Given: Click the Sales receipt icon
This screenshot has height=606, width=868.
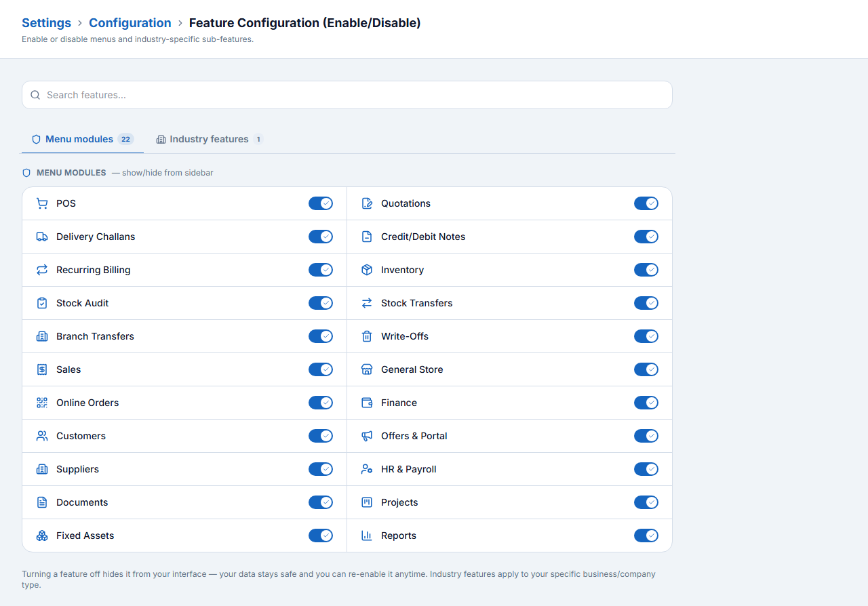Looking at the screenshot, I should tap(42, 369).
